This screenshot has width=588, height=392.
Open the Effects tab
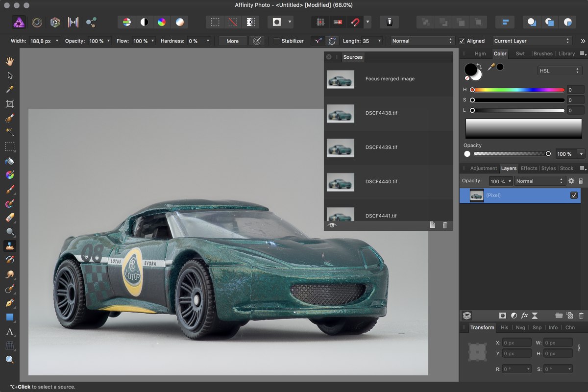point(529,169)
